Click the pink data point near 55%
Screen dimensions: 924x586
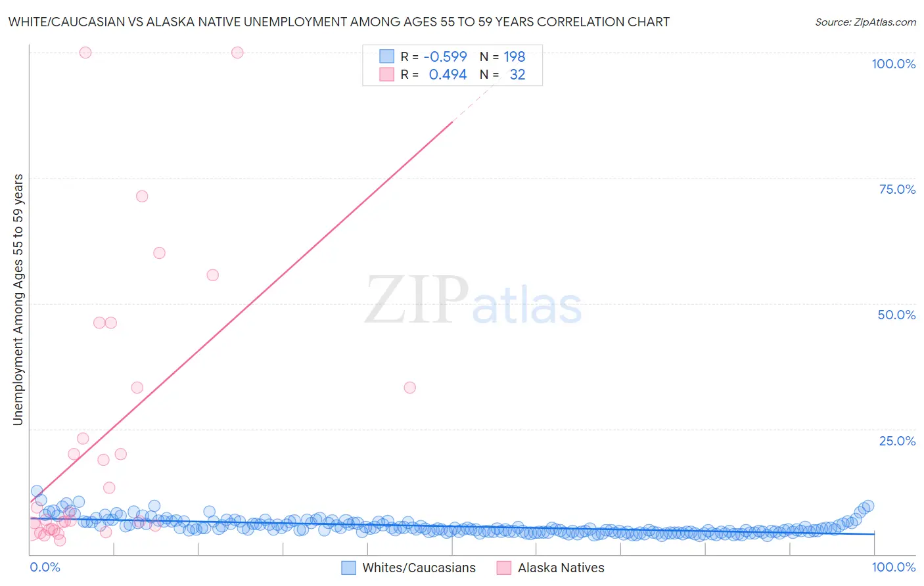point(212,275)
